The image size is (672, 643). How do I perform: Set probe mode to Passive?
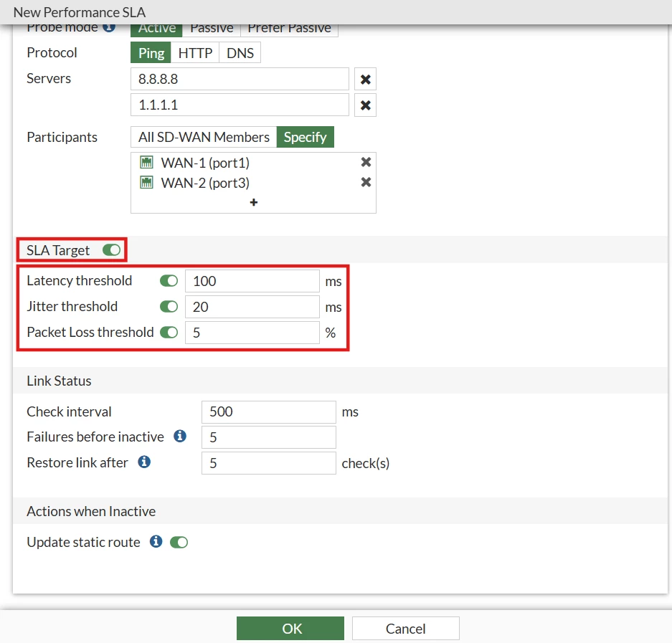pyautogui.click(x=212, y=29)
